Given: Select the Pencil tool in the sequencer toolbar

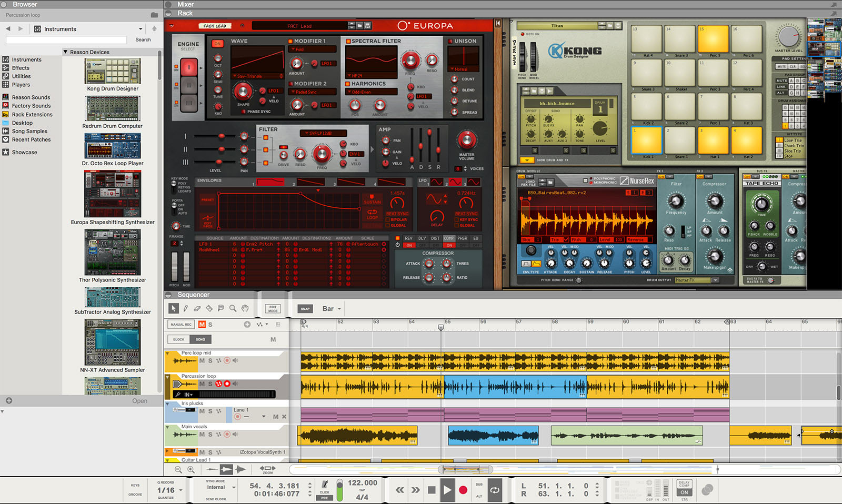Looking at the screenshot, I should [185, 308].
